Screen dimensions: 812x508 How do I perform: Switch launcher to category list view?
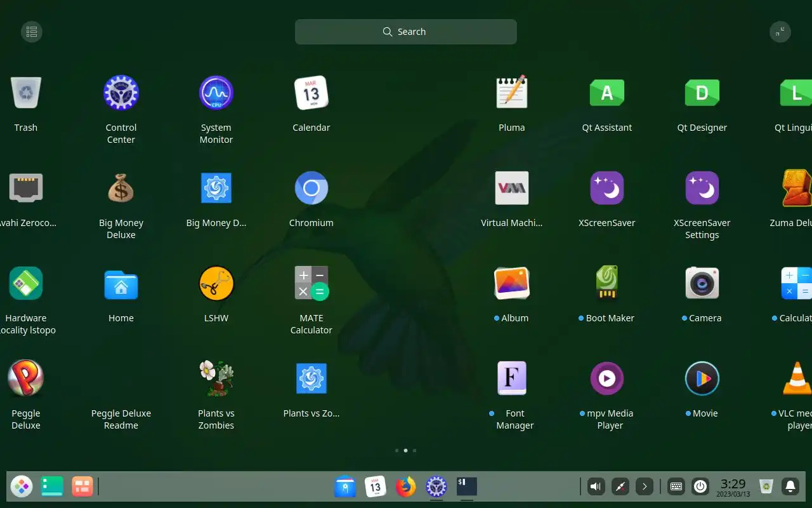[32, 32]
